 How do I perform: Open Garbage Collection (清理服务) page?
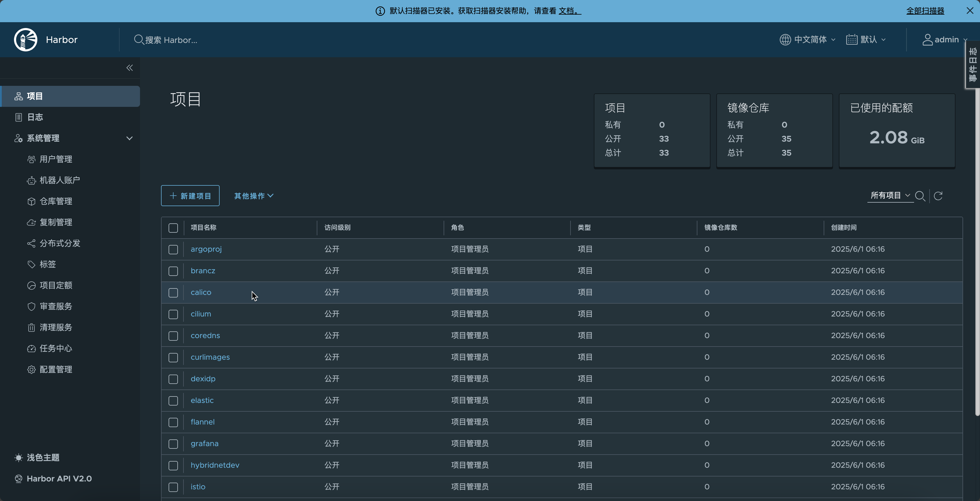(55, 327)
